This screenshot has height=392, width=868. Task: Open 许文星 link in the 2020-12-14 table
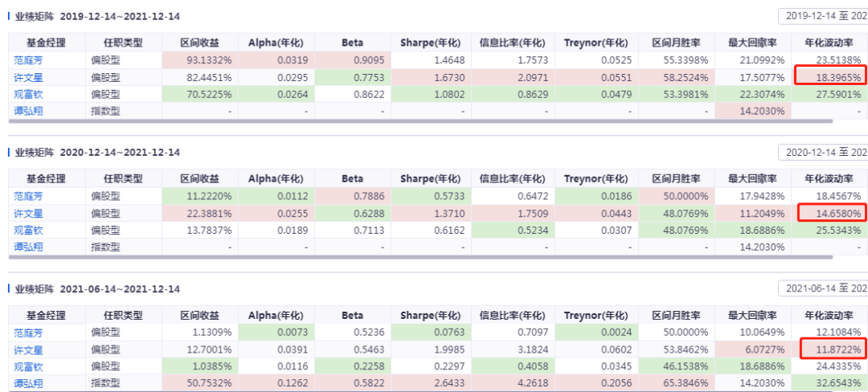[27, 214]
